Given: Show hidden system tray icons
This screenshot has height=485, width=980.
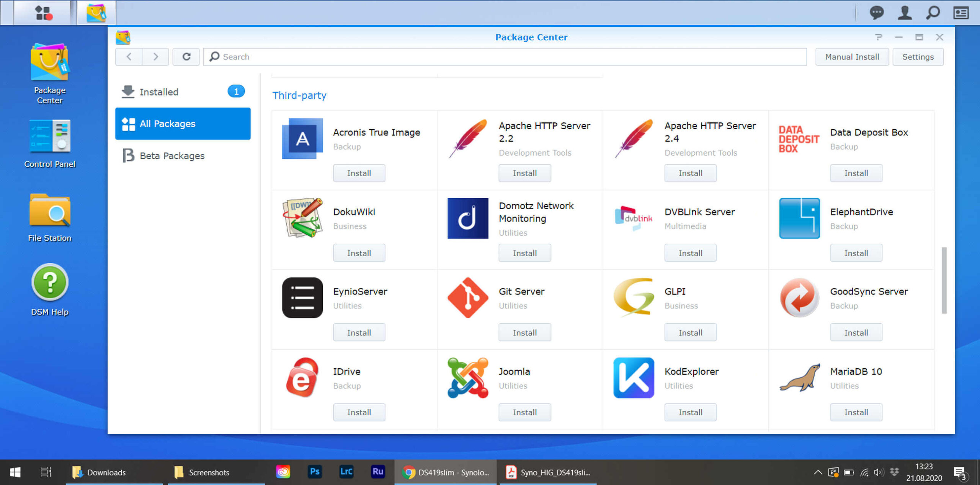Looking at the screenshot, I should pos(818,472).
